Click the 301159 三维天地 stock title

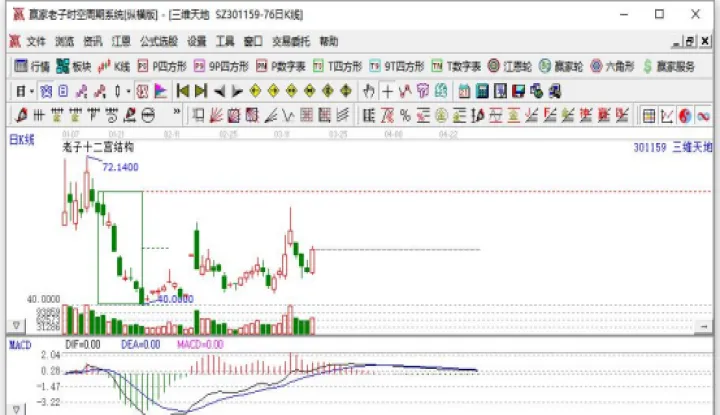point(673,147)
